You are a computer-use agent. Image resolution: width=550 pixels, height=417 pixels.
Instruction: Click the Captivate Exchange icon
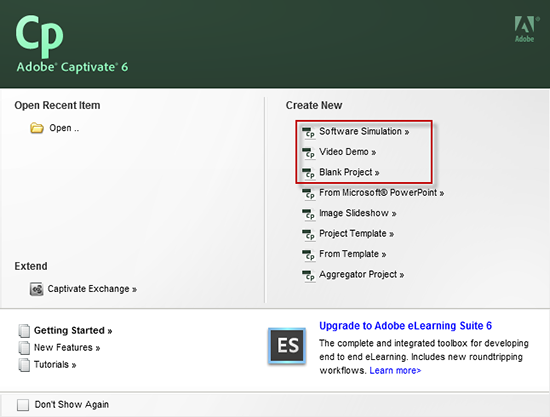click(36, 289)
